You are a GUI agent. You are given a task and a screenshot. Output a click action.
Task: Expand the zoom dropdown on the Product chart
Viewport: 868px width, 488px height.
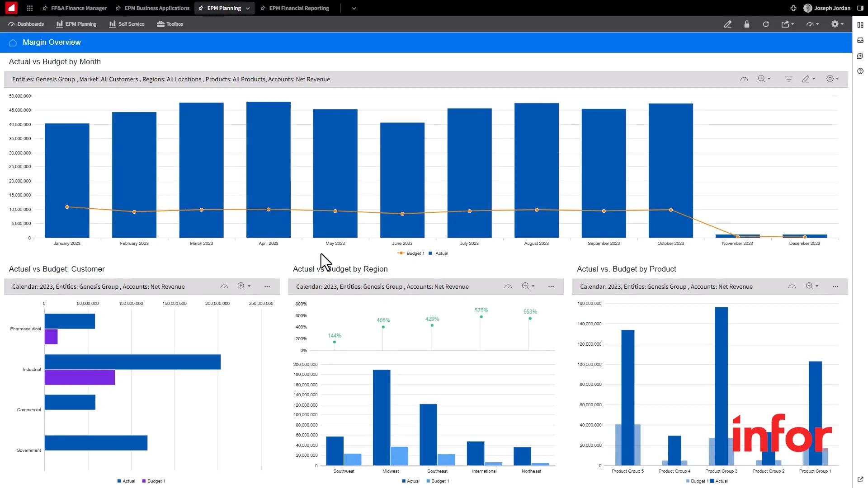pyautogui.click(x=816, y=286)
